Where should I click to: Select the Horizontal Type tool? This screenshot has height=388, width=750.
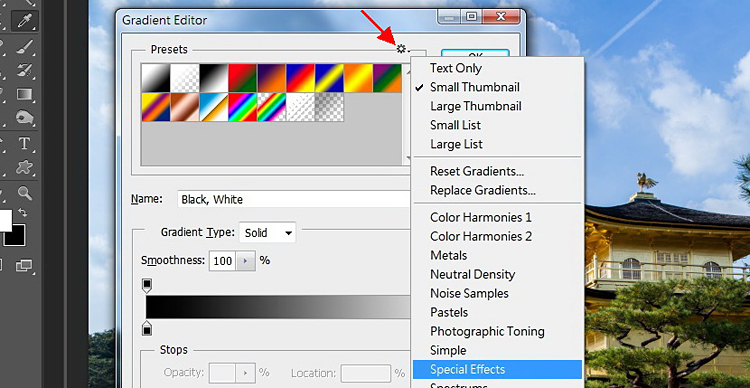[x=23, y=144]
